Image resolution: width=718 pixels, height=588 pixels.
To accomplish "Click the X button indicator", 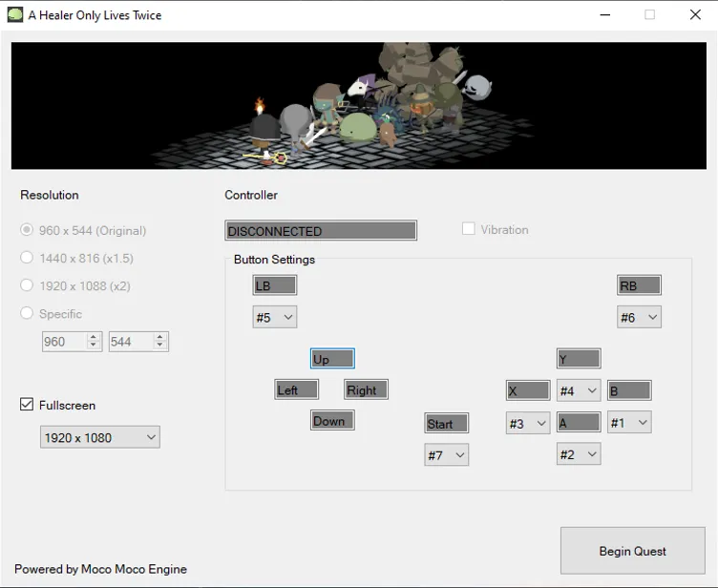I will pos(528,390).
